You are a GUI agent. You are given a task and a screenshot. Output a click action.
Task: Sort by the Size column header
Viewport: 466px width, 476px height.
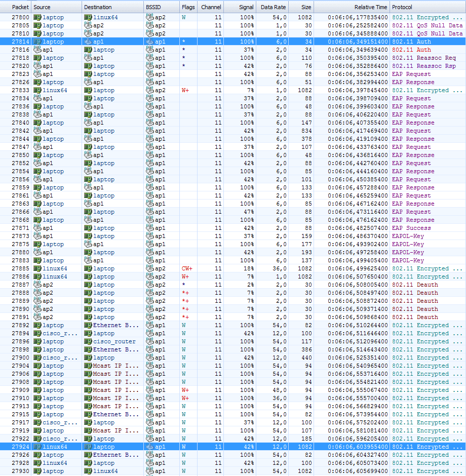301,7
